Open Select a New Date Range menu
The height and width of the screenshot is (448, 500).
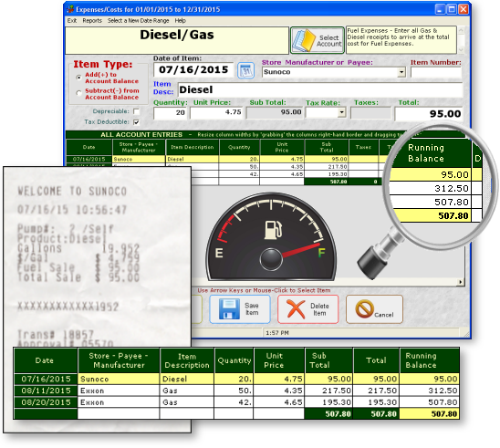click(138, 20)
